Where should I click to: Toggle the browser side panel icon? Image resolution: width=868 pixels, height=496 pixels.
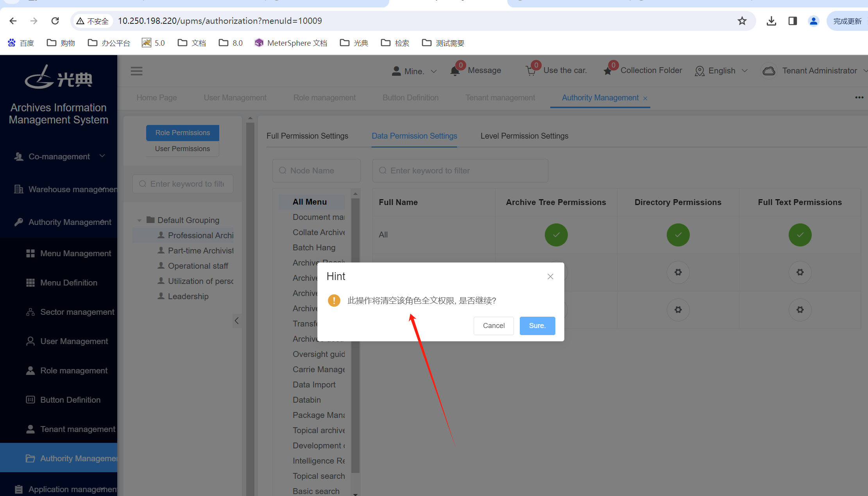(793, 21)
